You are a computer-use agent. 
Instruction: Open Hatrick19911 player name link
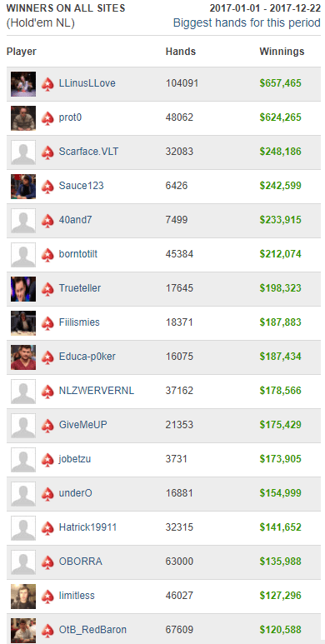coord(88,527)
